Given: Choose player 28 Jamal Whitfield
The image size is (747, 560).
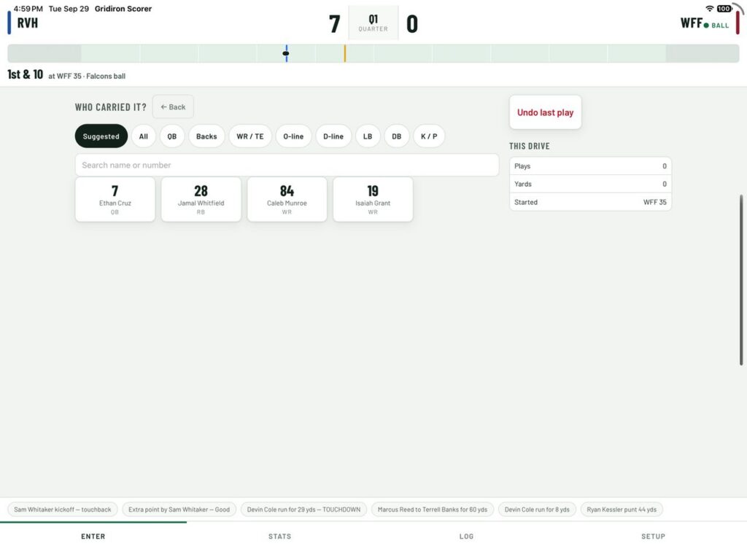Looking at the screenshot, I should [201, 200].
